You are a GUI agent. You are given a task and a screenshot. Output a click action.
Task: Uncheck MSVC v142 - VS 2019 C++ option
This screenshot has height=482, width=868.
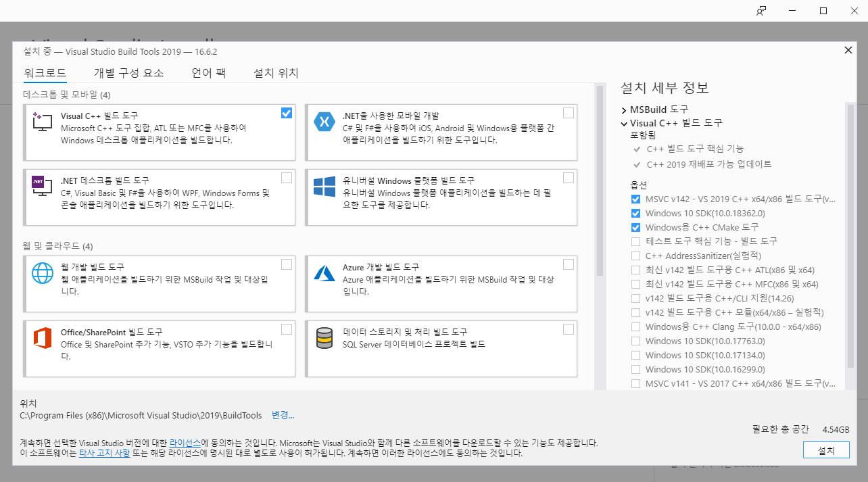click(635, 199)
